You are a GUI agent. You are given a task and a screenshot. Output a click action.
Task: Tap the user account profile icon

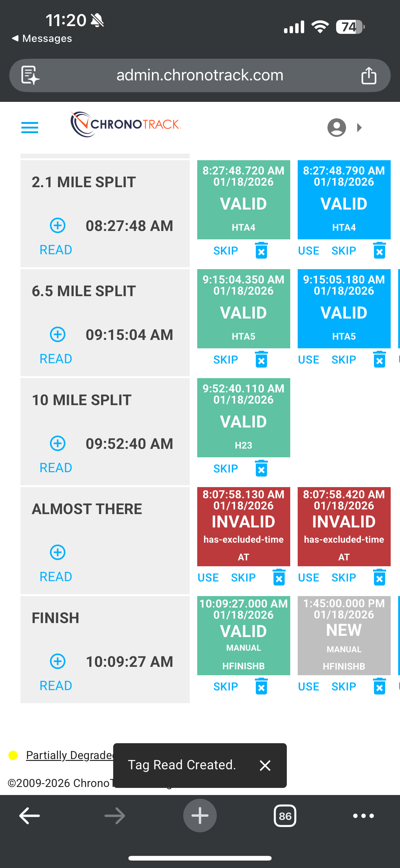point(336,128)
